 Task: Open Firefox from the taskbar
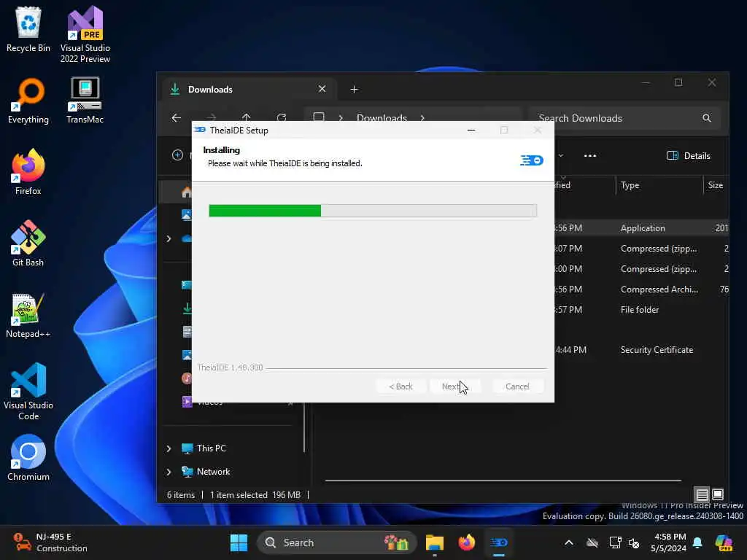click(x=466, y=542)
